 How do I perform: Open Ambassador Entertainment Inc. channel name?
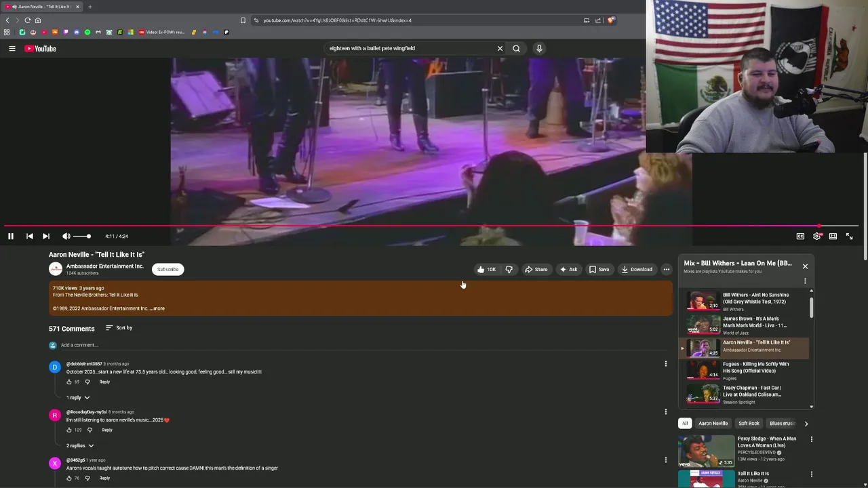(x=104, y=266)
